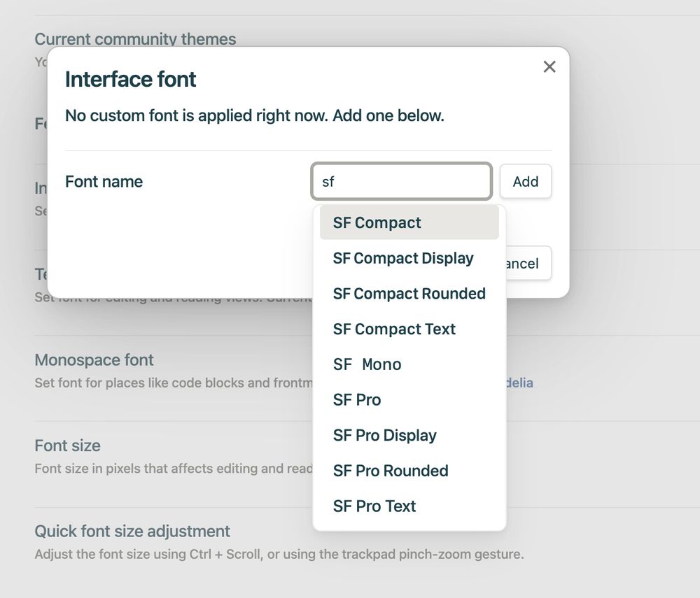The width and height of the screenshot is (700, 598).
Task: Choose SF Compact from font suggestions
Action: (409, 222)
